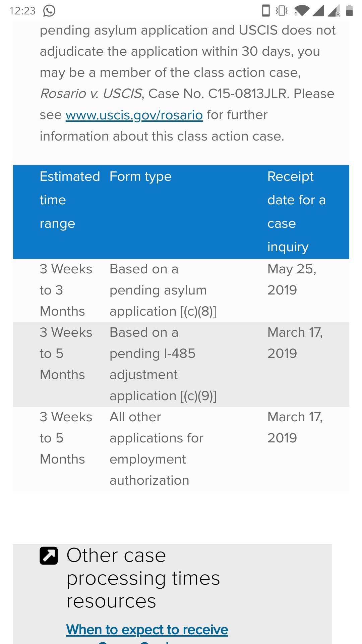Open 'When to expect to receive' link

coord(147,630)
